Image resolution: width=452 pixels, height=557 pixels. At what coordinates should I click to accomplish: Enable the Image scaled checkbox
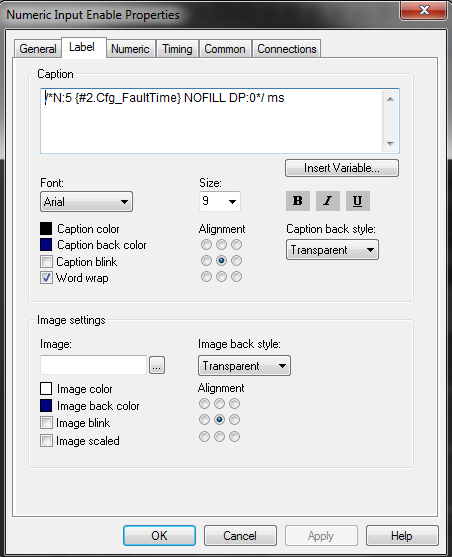46,440
